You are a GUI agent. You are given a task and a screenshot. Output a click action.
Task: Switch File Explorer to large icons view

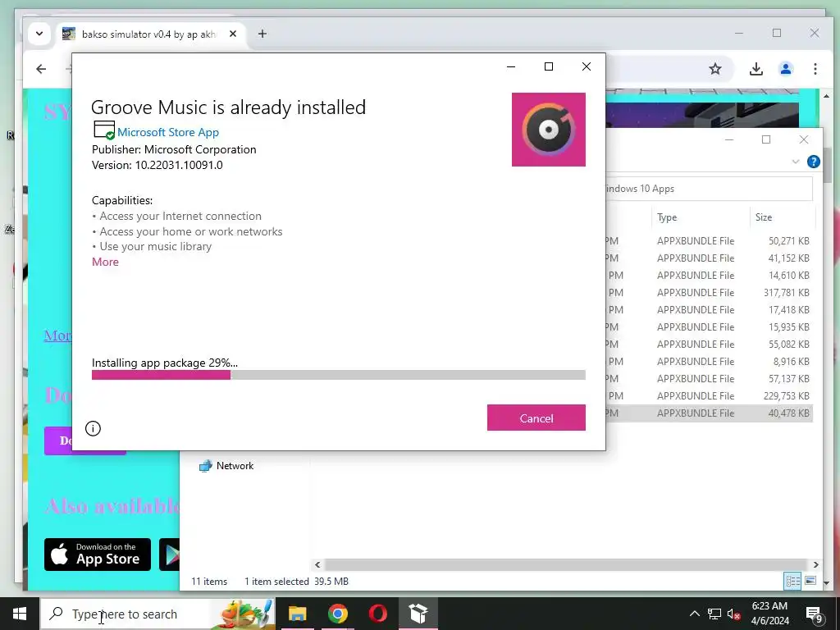tap(810, 581)
